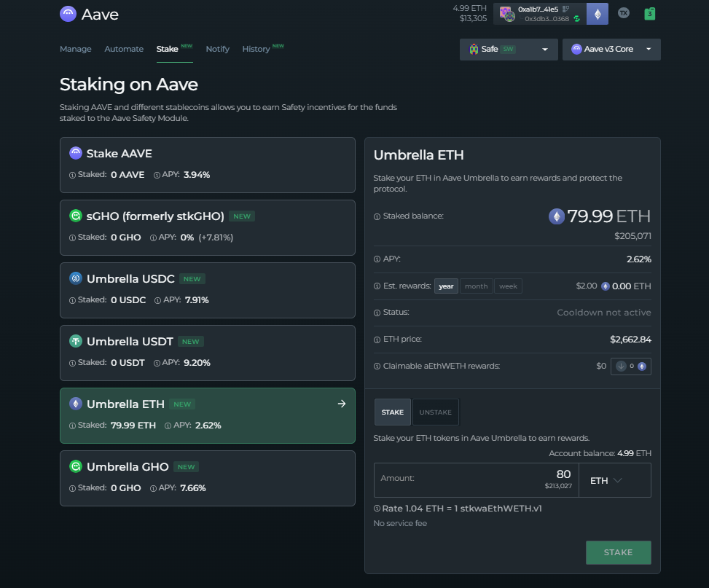Click the claim aEthWETH rewards button
The image size is (709, 588).
click(631, 366)
